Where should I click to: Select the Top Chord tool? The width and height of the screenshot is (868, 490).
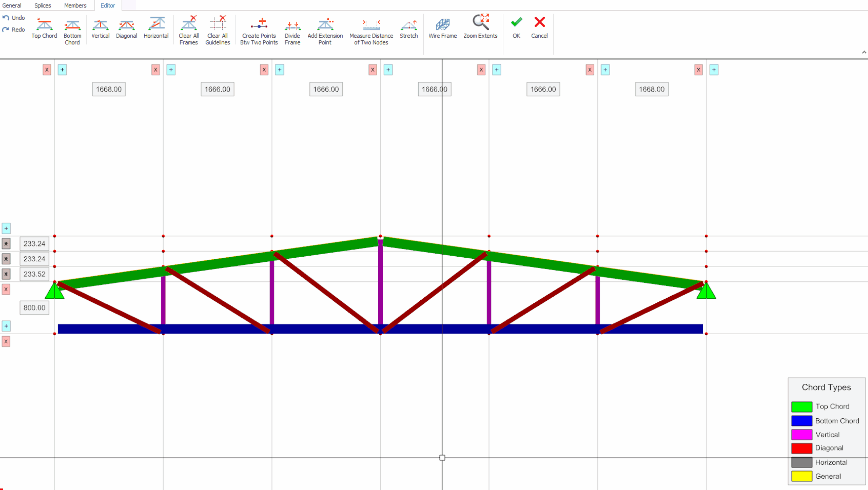coord(44,28)
